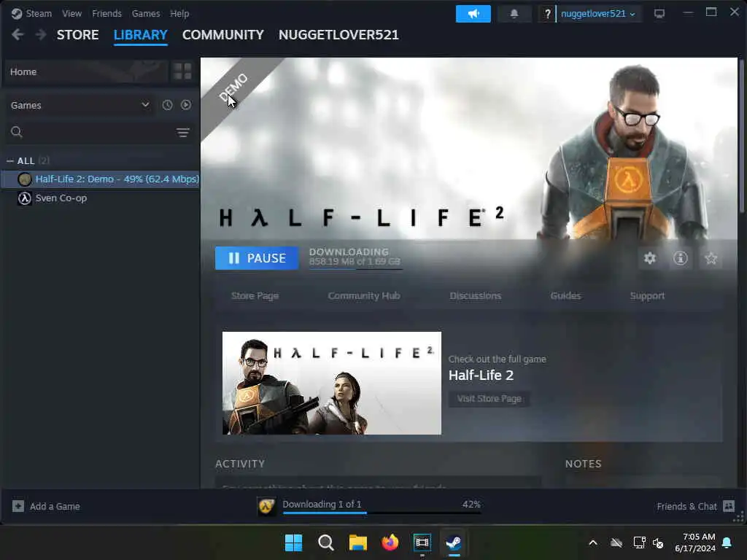Go forward with the right arrow
The height and width of the screenshot is (560, 747).
click(x=41, y=35)
